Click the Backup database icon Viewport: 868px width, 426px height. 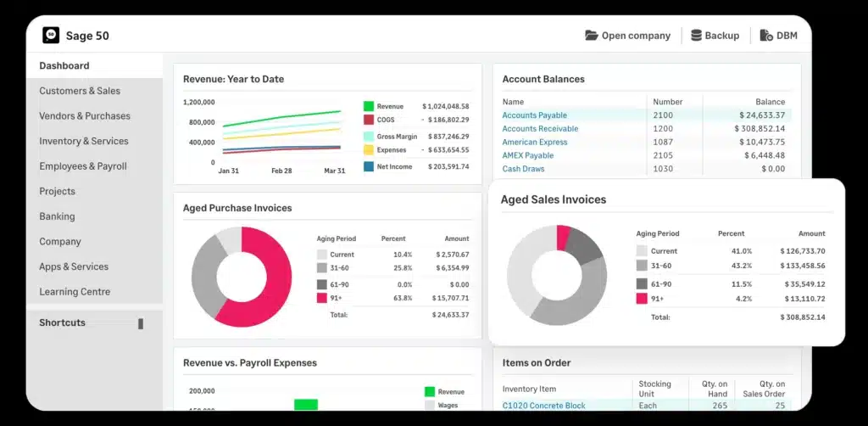click(697, 36)
